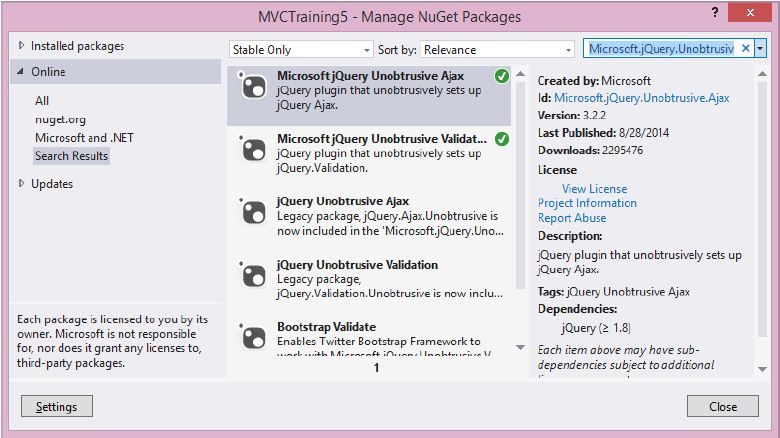The width and height of the screenshot is (780, 438).
Task: Select Search Results in the tree
Action: 71,156
